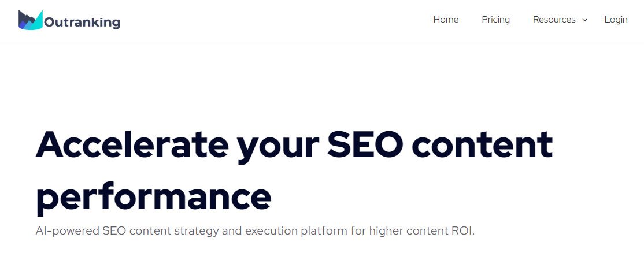Open the Home page
Screen dimensions: 644x264
coord(446,20)
